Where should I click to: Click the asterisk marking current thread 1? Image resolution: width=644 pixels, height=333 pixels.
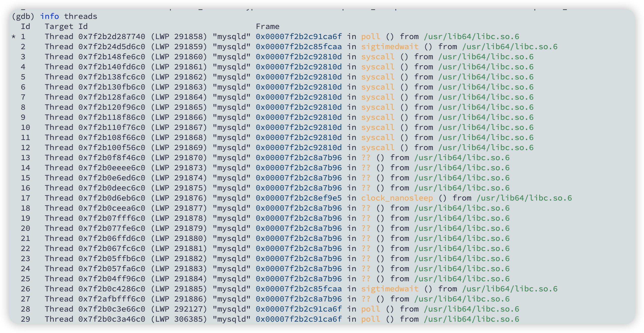[14, 37]
